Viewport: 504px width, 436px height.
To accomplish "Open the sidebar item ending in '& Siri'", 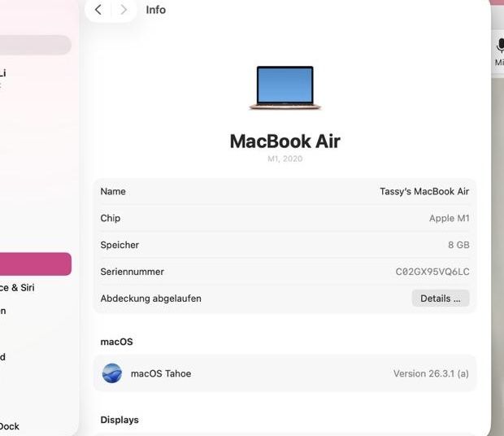I will pyautogui.click(x=17, y=287).
